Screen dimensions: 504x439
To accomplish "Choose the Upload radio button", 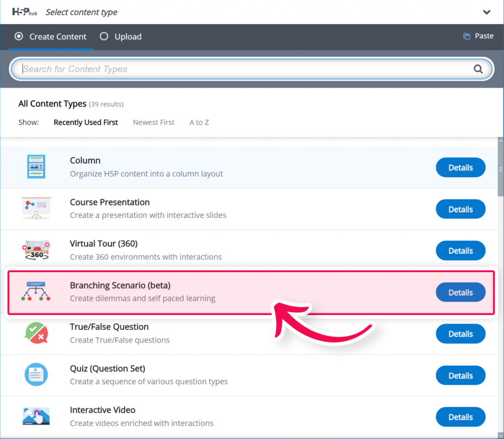I will [x=103, y=36].
